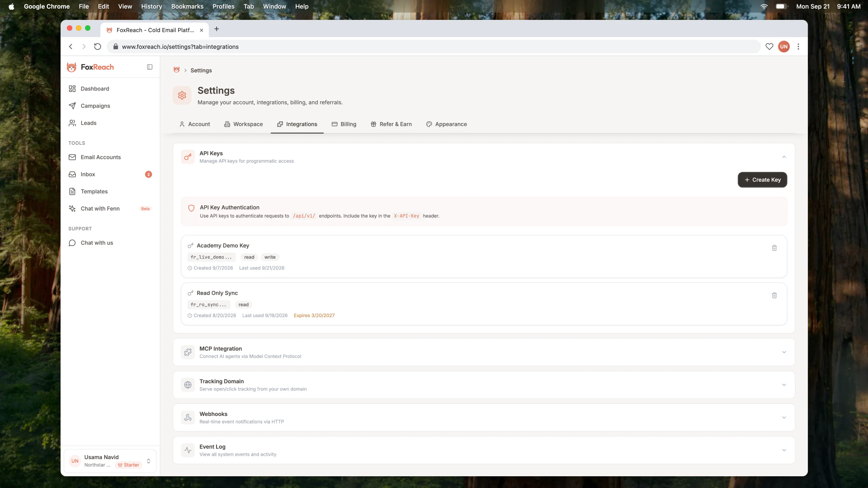Open a new browser tab

[x=217, y=29]
